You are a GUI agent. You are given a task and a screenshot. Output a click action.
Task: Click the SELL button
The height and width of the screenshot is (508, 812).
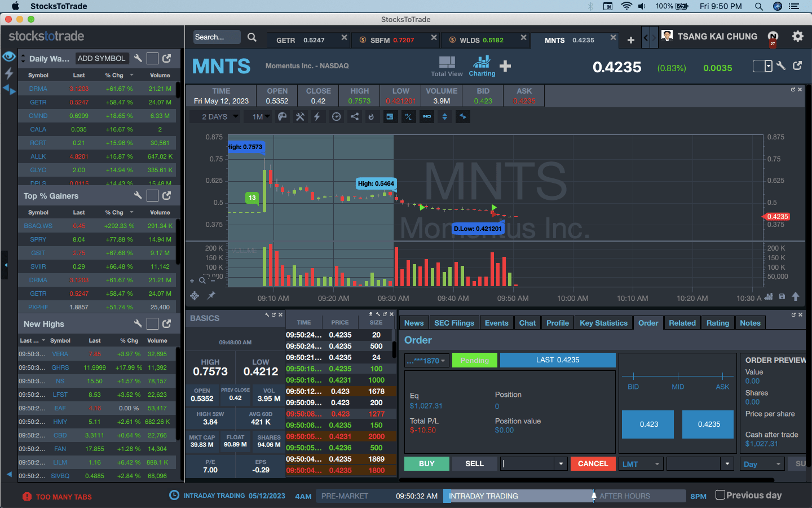click(x=474, y=463)
